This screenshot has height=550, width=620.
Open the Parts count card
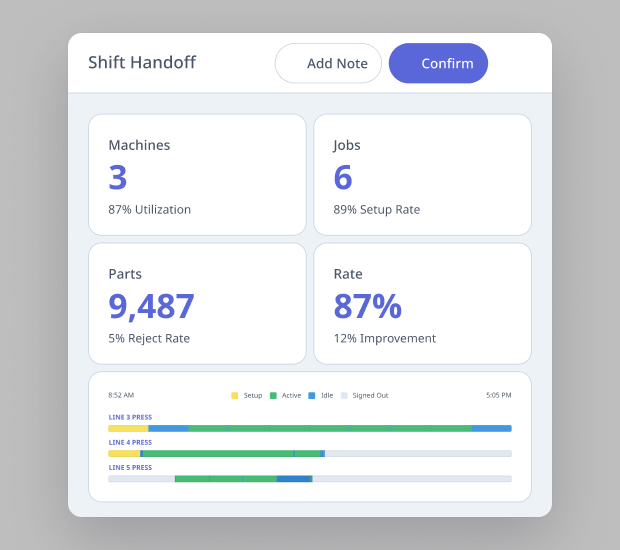pyautogui.click(x=197, y=303)
